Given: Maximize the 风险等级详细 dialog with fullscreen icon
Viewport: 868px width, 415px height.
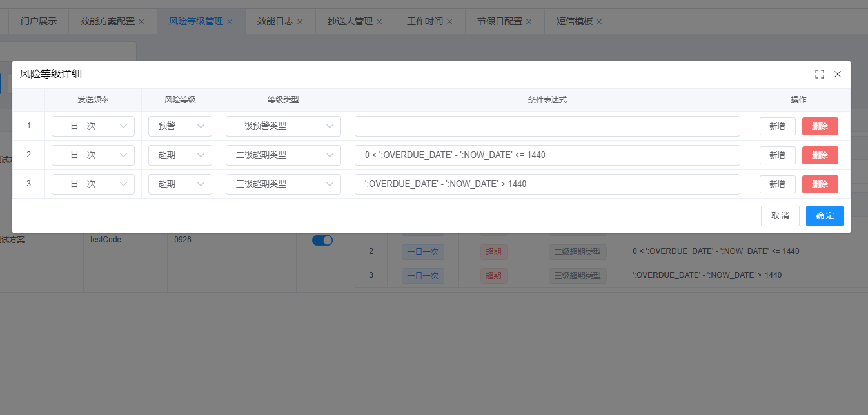Looking at the screenshot, I should click(820, 74).
